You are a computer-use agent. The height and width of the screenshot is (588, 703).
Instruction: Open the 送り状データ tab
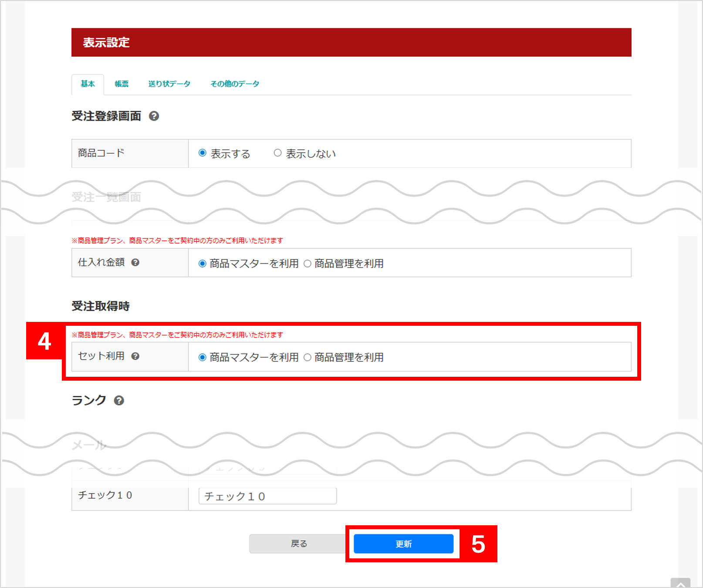tap(169, 84)
